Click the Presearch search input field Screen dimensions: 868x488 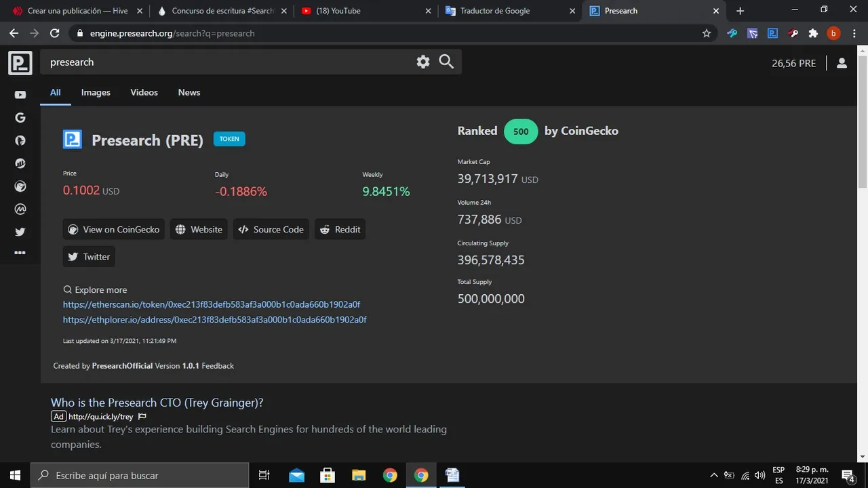(227, 62)
